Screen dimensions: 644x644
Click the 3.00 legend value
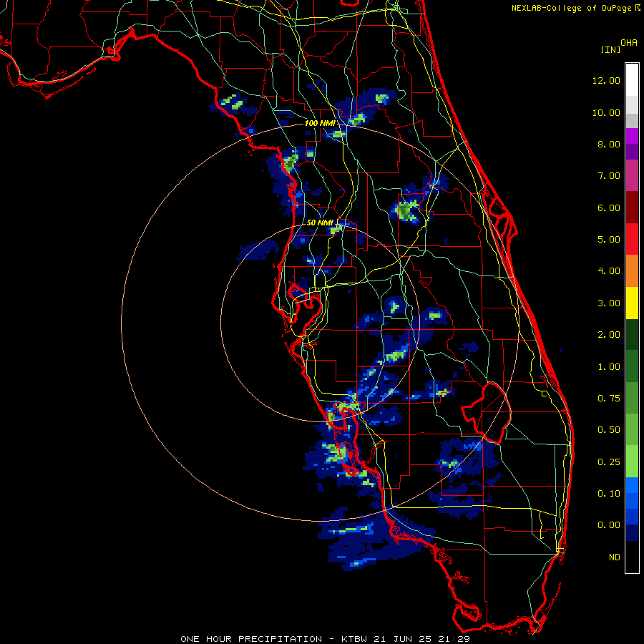point(609,303)
